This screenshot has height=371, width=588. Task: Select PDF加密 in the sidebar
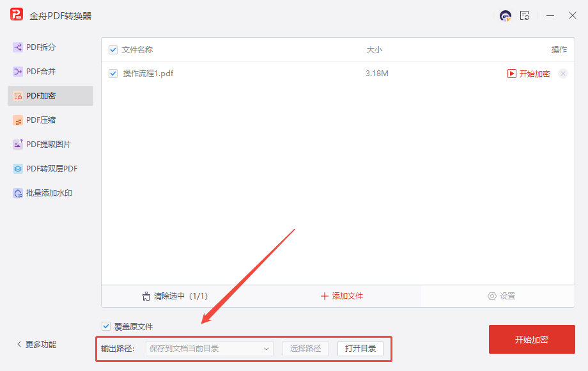50,96
